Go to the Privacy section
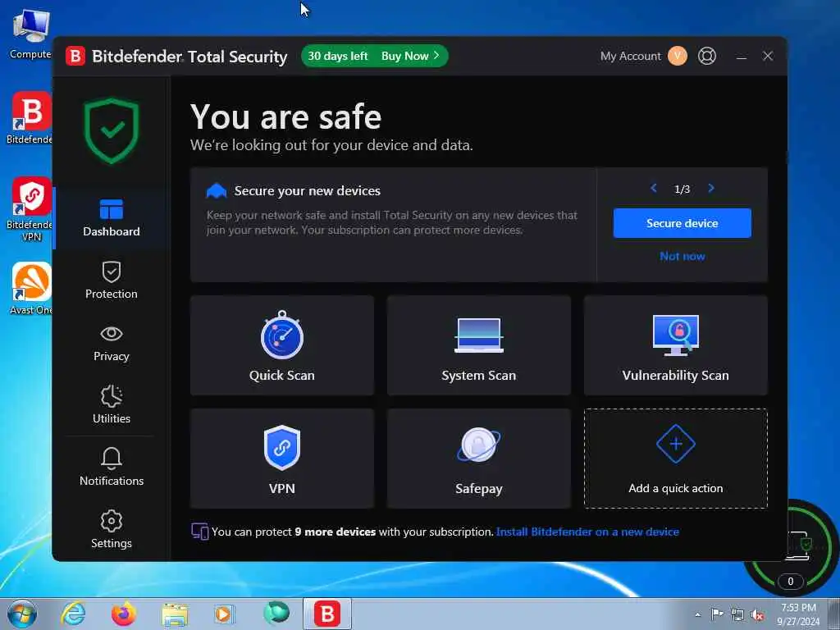 112,344
